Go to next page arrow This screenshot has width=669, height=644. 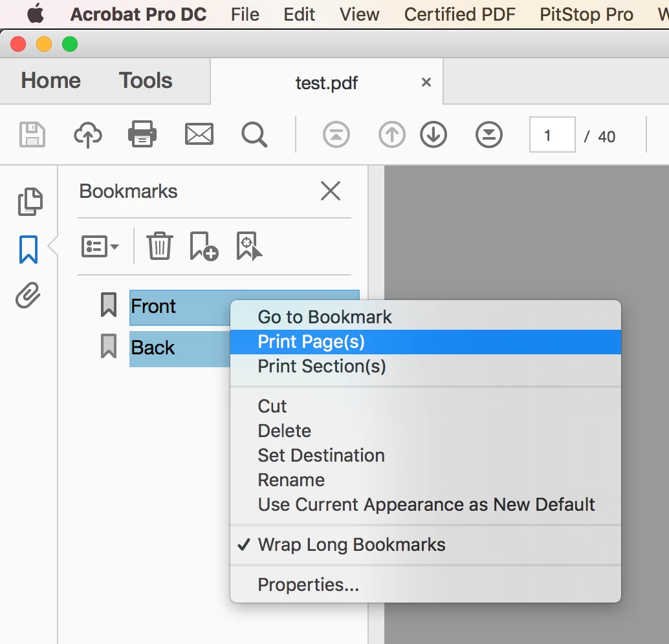(433, 134)
